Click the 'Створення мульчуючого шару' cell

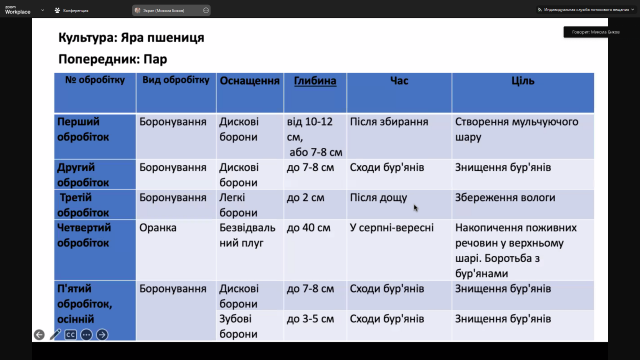[x=523, y=136]
